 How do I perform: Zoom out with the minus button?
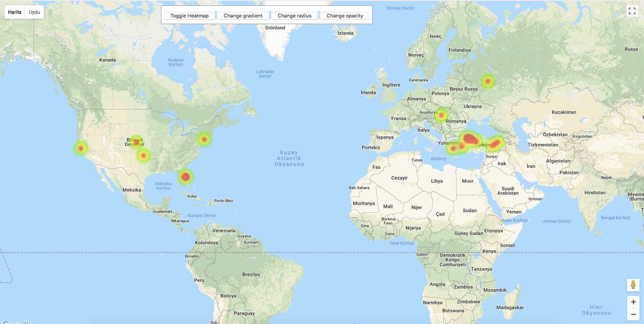coord(633,315)
